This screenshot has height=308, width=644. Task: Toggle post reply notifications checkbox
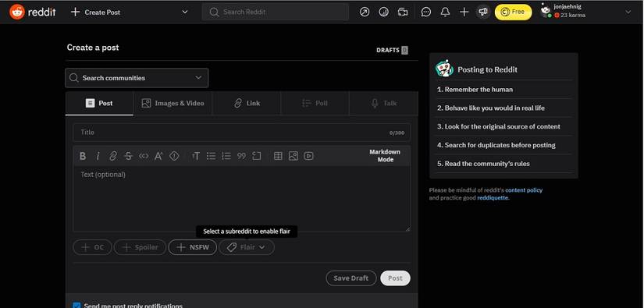pyautogui.click(x=76, y=306)
